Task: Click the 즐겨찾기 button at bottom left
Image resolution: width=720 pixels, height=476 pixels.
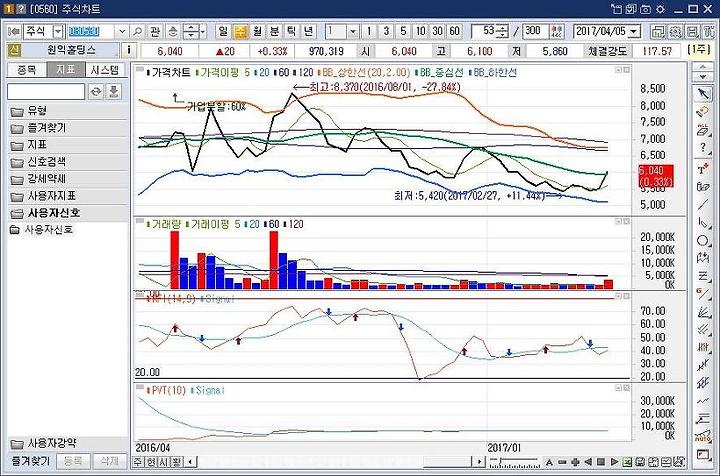Action: [31, 461]
